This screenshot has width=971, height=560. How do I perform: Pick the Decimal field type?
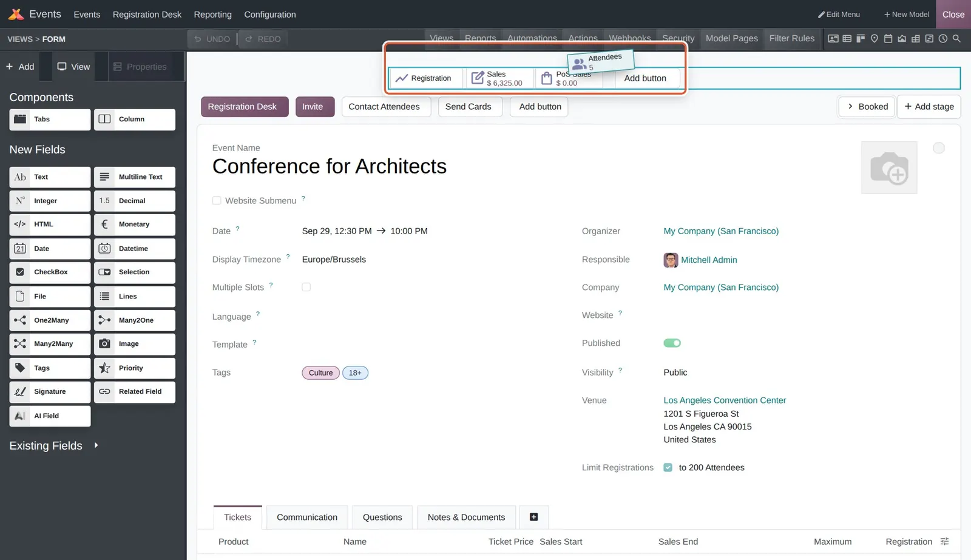pos(135,201)
